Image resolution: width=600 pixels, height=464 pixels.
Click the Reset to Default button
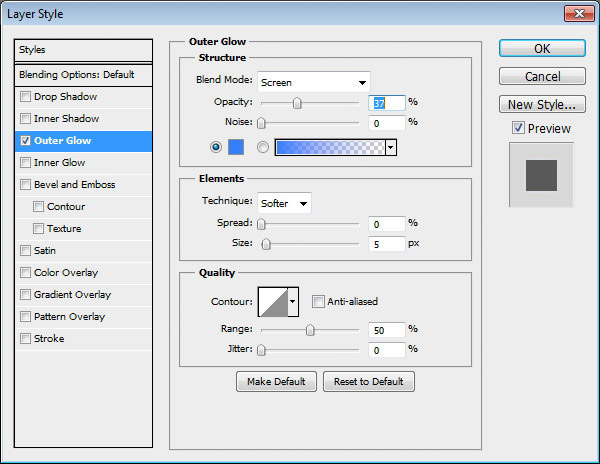click(x=368, y=381)
